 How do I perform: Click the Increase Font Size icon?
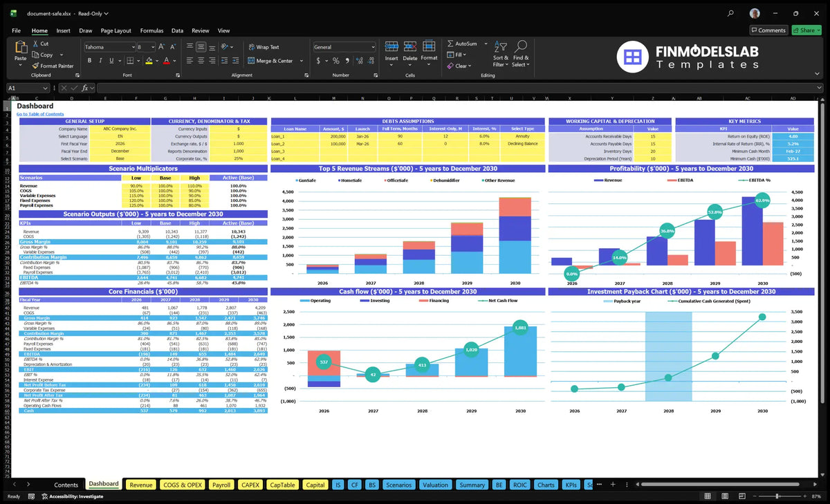point(161,47)
